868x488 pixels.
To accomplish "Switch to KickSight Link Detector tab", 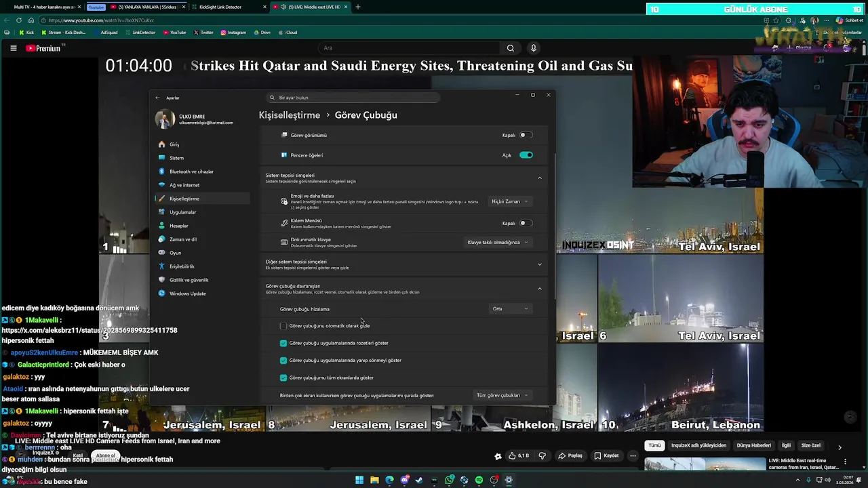I will pos(227,7).
